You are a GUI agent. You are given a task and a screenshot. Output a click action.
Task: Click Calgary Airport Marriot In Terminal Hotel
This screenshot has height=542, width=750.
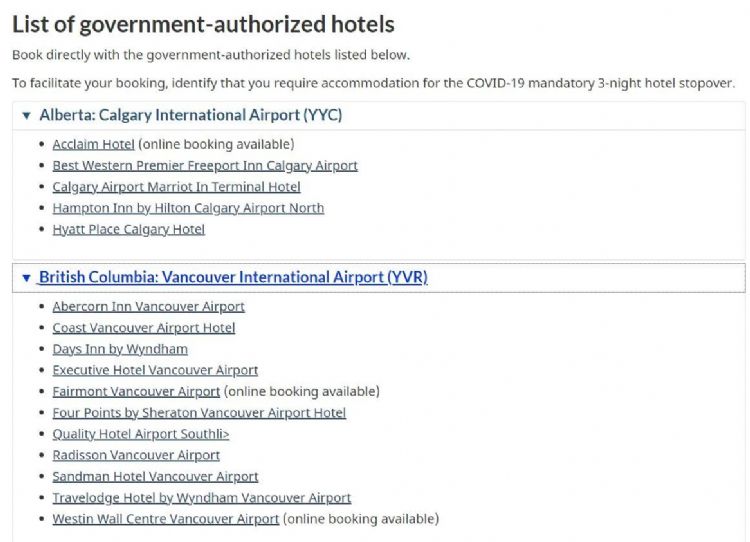coord(176,187)
